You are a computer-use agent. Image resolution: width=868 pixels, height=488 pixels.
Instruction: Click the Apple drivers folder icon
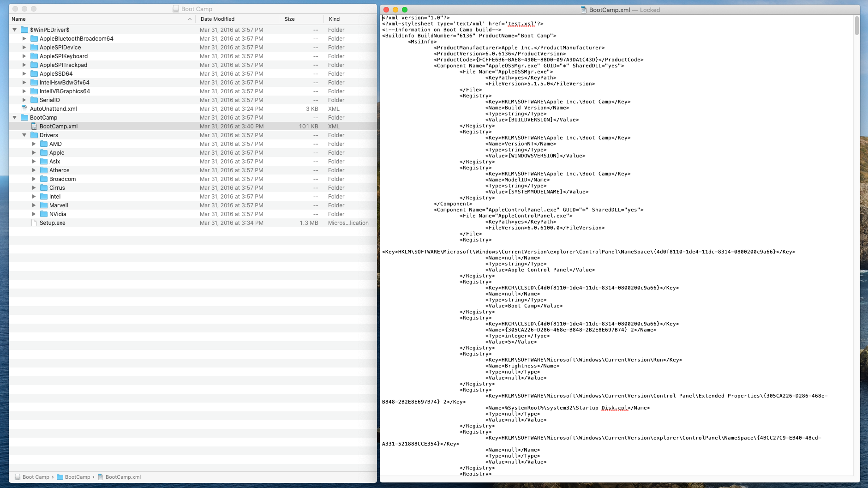point(44,153)
